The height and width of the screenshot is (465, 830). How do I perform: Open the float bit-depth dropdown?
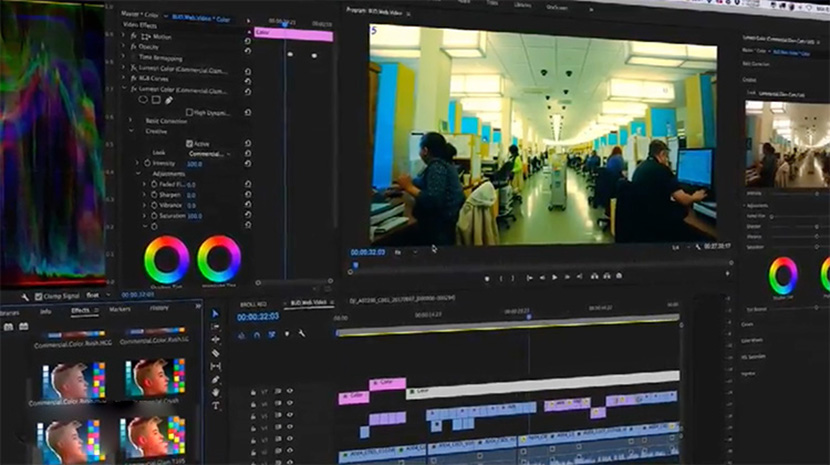point(98,296)
